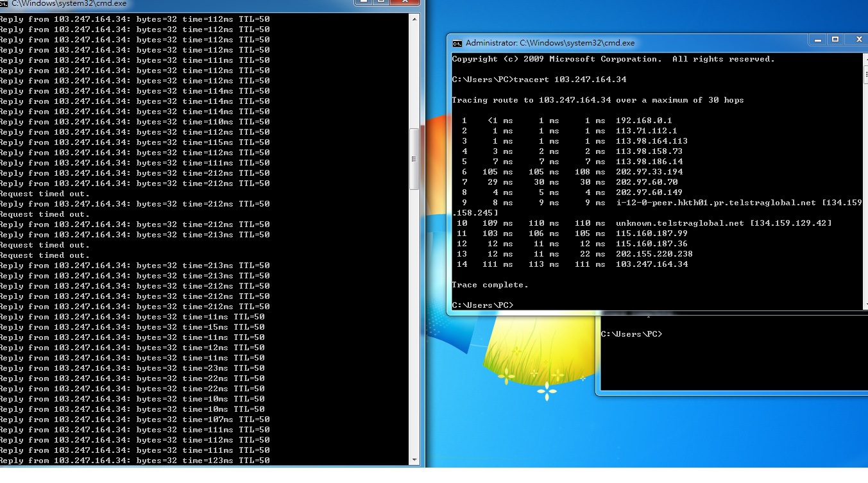Click the Administrator cmd.exe title bar text
The width and height of the screenshot is (868, 483).
tap(550, 43)
